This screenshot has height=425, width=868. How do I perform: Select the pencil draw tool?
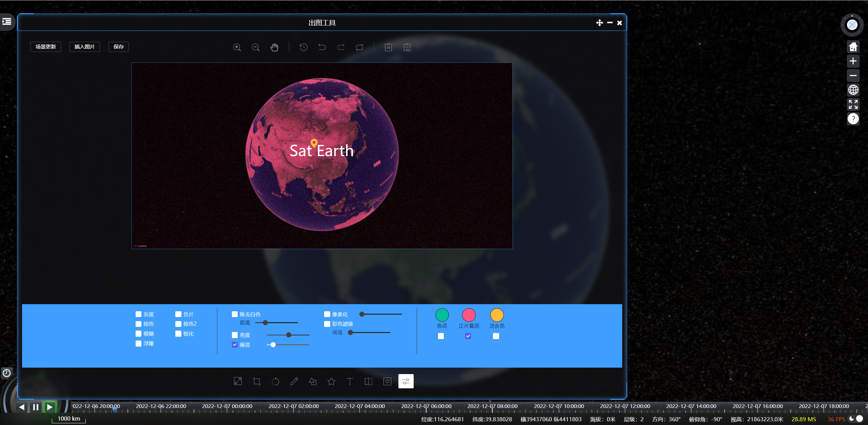point(294,381)
